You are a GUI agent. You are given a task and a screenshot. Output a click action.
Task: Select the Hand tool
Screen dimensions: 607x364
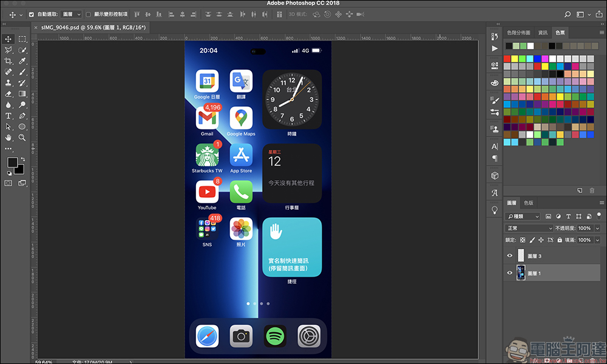[8, 137]
